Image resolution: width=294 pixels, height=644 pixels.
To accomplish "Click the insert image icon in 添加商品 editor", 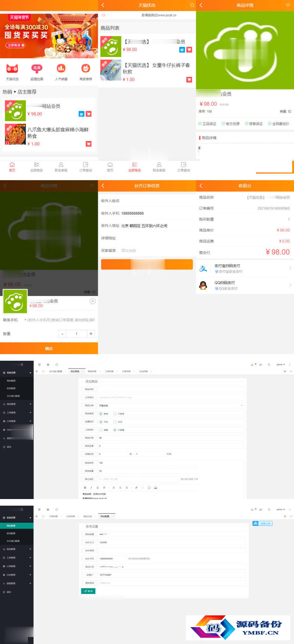I will [155, 488].
